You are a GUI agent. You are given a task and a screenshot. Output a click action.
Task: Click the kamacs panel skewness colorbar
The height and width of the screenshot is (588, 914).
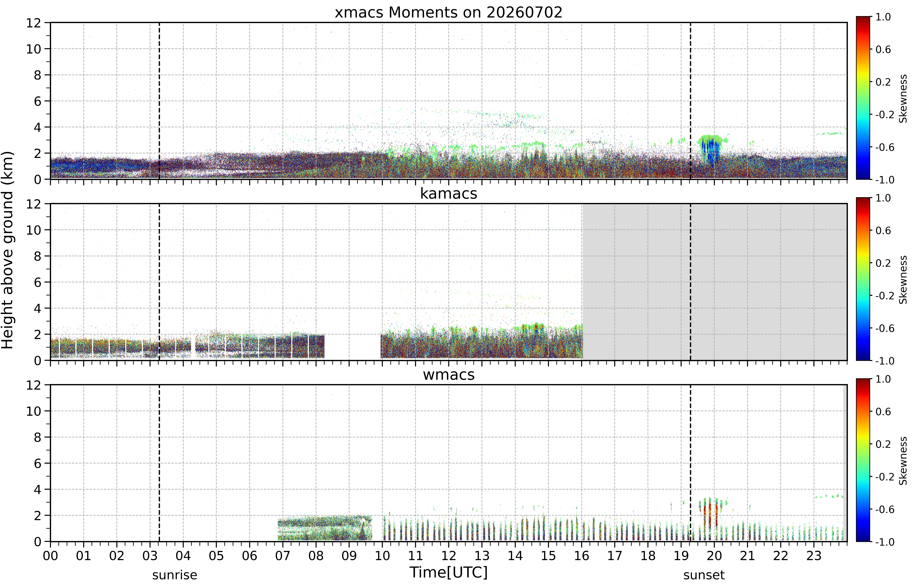[x=863, y=279]
